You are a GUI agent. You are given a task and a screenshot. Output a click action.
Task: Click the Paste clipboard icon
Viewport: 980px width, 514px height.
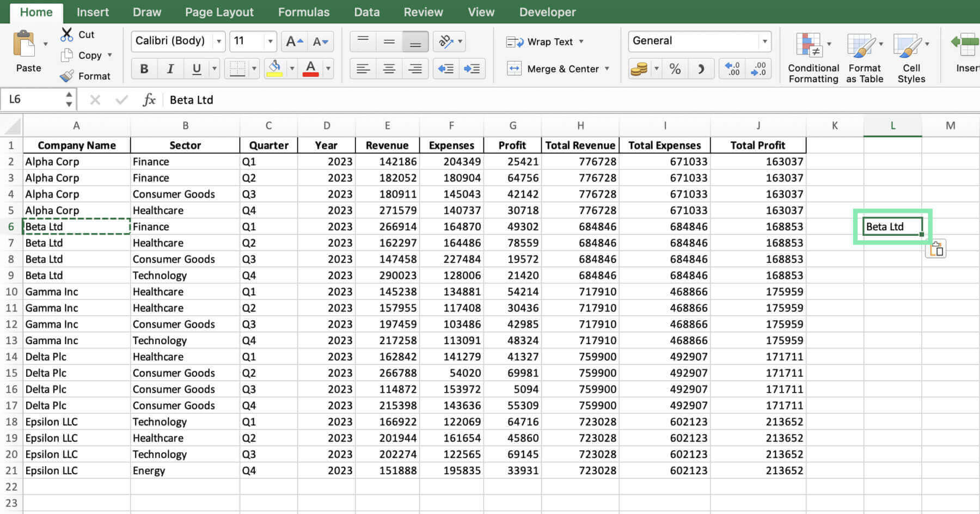[x=24, y=45]
